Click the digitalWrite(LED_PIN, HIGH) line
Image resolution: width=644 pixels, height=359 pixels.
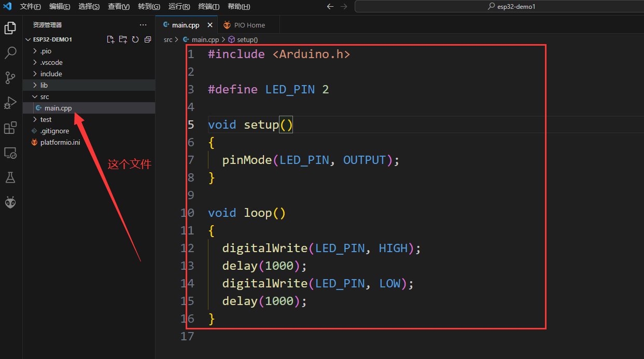[321, 248]
